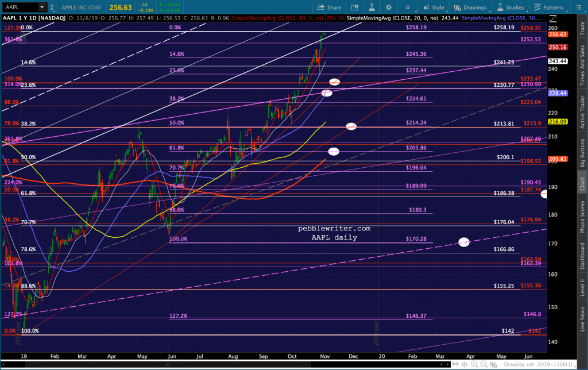Viewport: 588px width, 370px height.
Task: Click the pebblewriter.com text annotation
Action: (x=334, y=229)
